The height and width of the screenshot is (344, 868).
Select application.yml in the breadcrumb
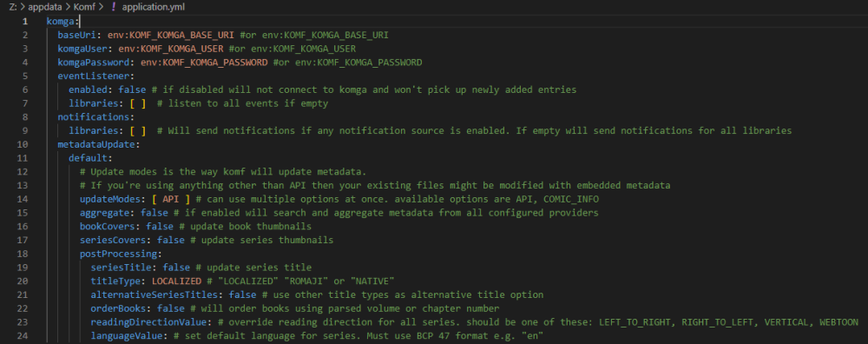(154, 7)
